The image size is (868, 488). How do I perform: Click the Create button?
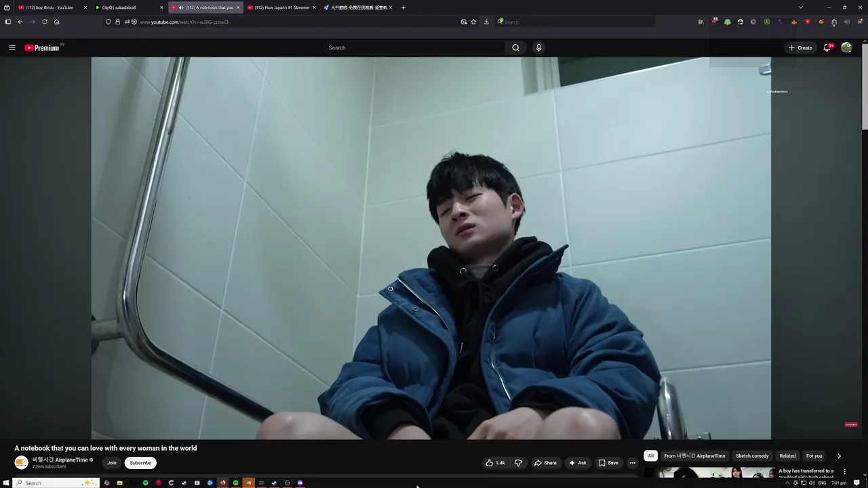click(800, 47)
